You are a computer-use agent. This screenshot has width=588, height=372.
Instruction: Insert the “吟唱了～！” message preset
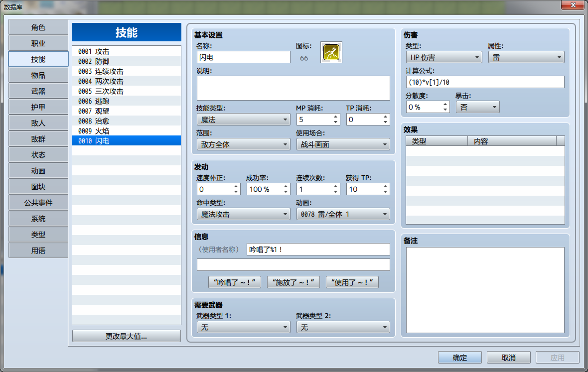pyautogui.click(x=235, y=282)
